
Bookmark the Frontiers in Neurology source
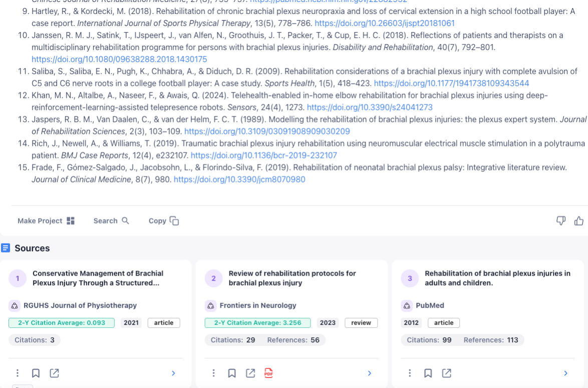click(x=232, y=373)
